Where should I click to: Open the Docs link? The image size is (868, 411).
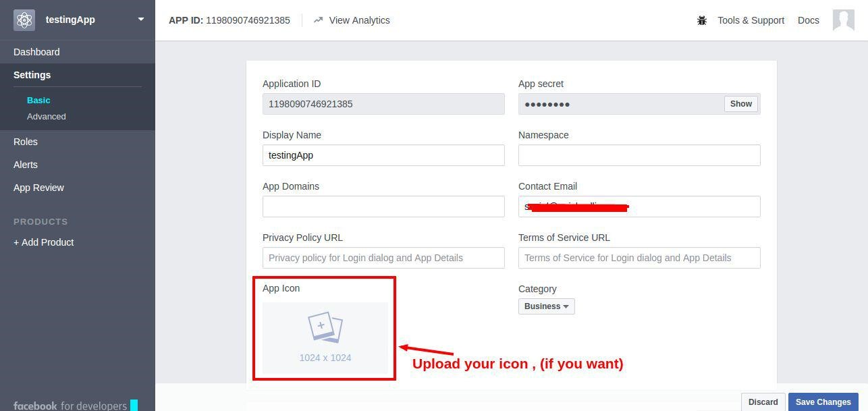[808, 20]
